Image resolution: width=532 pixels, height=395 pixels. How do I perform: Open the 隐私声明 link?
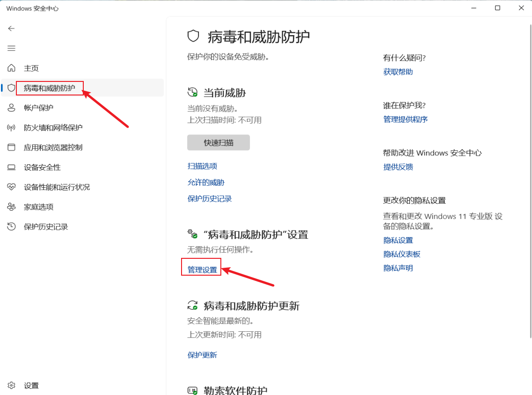click(x=398, y=268)
